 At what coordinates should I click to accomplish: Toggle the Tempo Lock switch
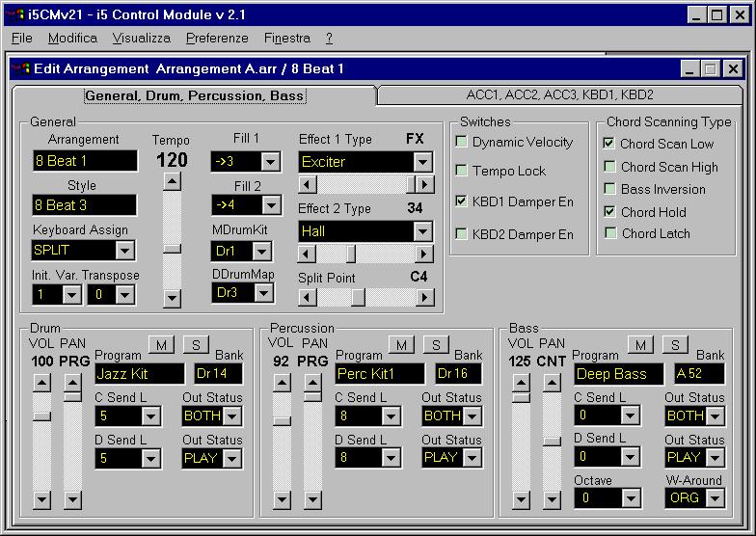(462, 171)
